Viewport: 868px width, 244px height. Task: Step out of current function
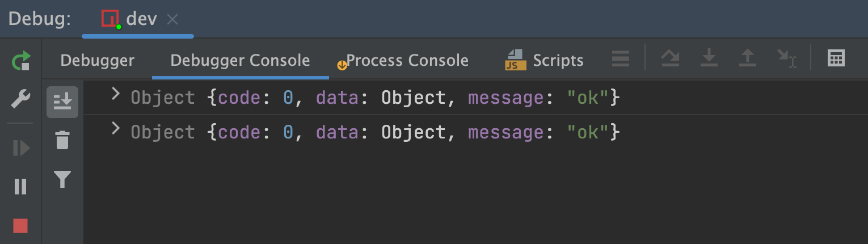[x=748, y=58]
